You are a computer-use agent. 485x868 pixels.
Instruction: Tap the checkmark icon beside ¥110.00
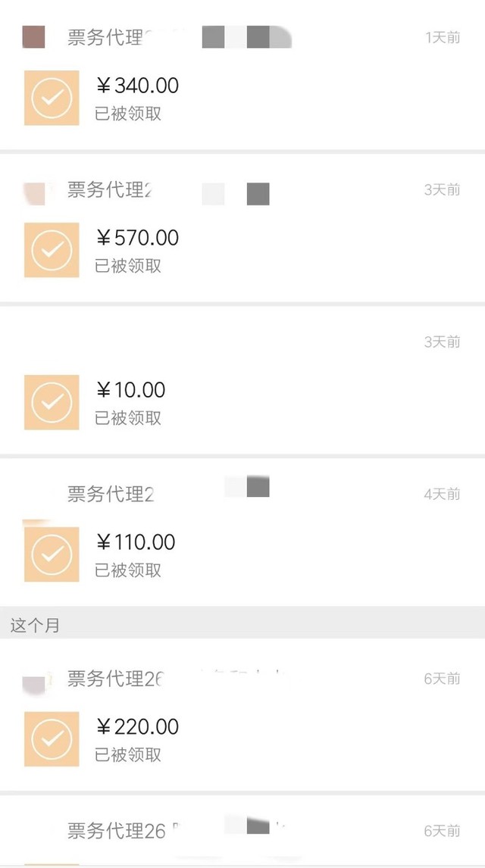52,554
